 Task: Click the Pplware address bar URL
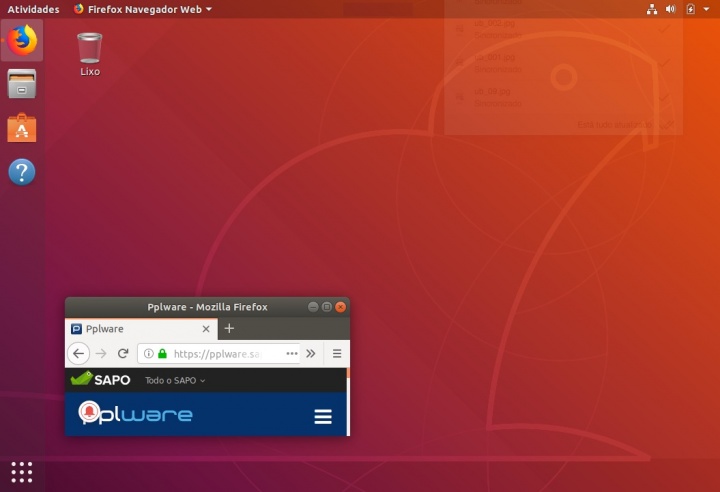click(x=217, y=353)
